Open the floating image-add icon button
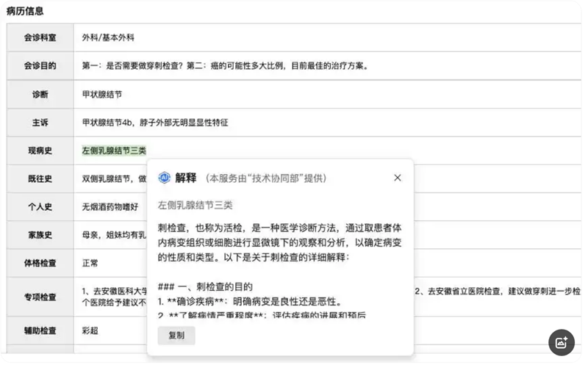Image resolution: width=588 pixels, height=373 pixels. [562, 342]
